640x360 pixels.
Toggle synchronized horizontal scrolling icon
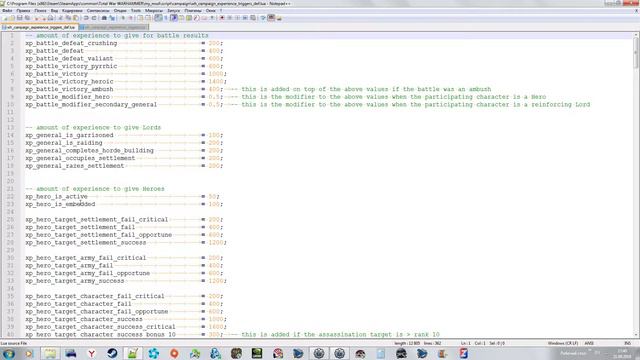pyautogui.click(x=148, y=18)
